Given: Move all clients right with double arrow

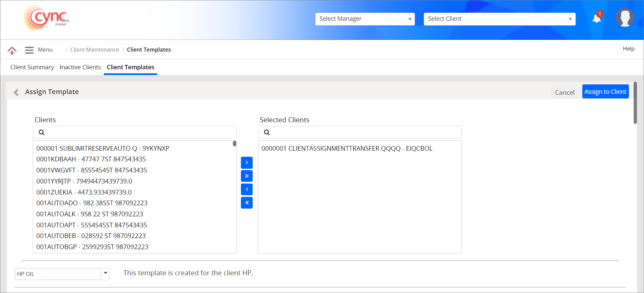Looking at the screenshot, I should click(x=247, y=176).
